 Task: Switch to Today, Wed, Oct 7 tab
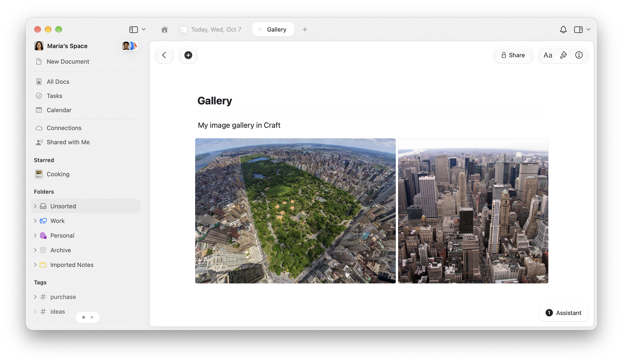211,30
